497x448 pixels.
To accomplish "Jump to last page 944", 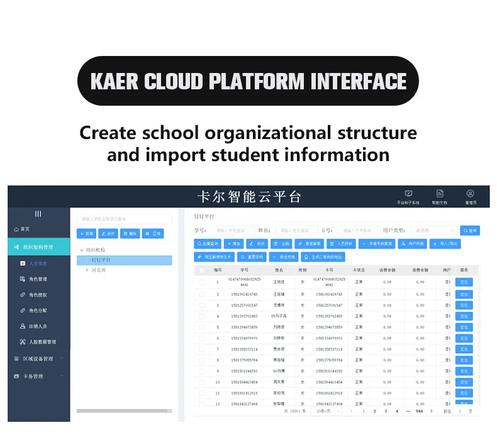I will (x=420, y=412).
